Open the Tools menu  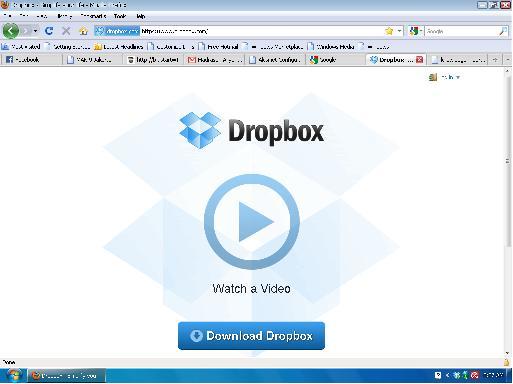120,16
